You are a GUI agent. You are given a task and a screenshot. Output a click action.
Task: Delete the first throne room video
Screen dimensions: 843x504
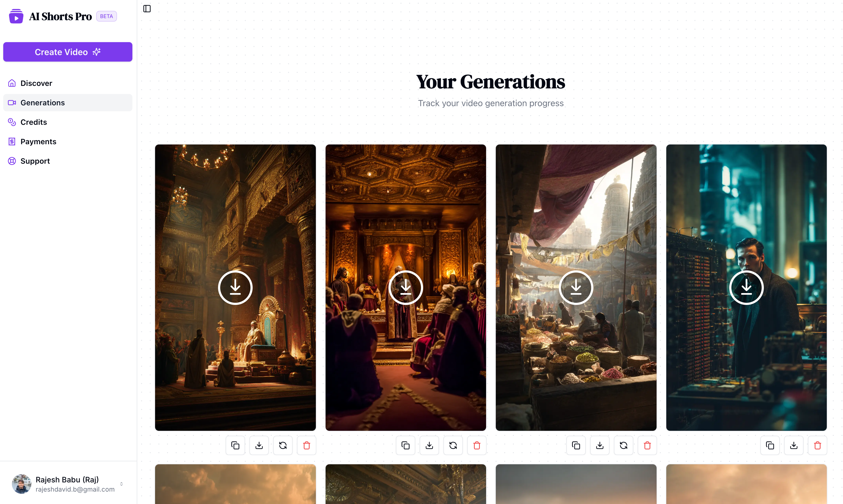306,445
